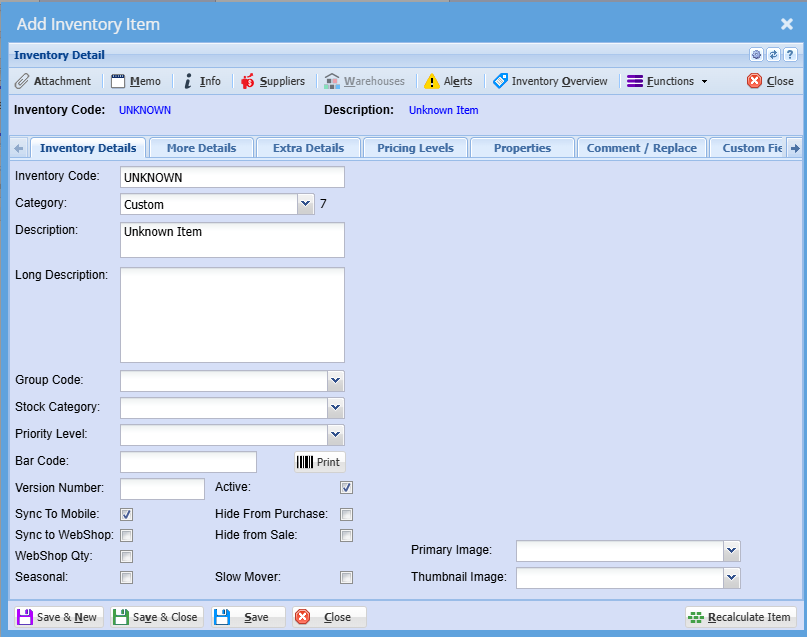Click the Info toolbar icon

(x=188, y=81)
